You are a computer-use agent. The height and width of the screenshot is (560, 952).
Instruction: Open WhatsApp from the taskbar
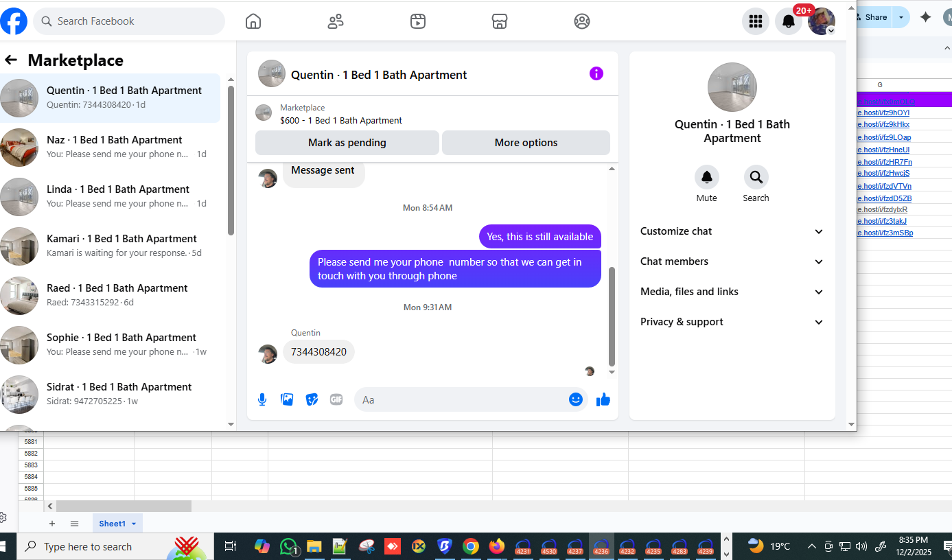click(x=289, y=546)
